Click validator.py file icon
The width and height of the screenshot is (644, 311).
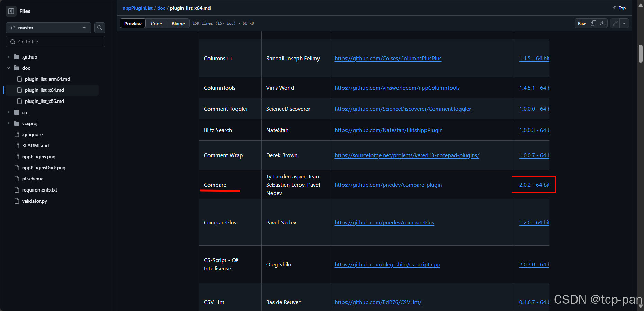[17, 201]
